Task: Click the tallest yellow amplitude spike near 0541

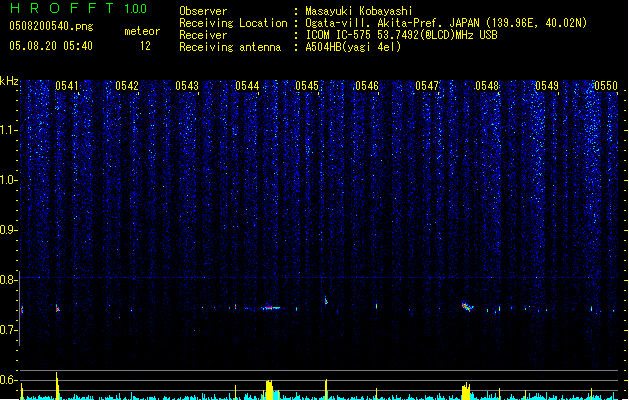Action: tap(57, 386)
